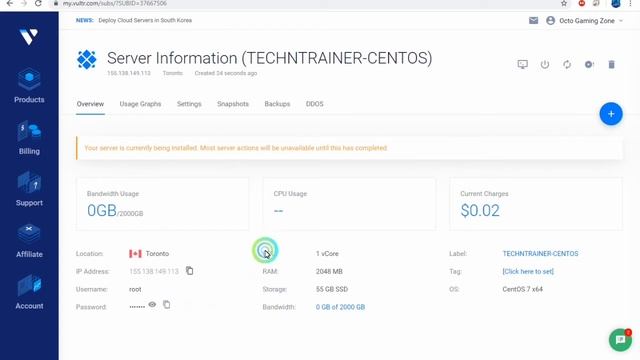Switch to the Snapshots tab
Screen dimensions: 640x360
233,104
